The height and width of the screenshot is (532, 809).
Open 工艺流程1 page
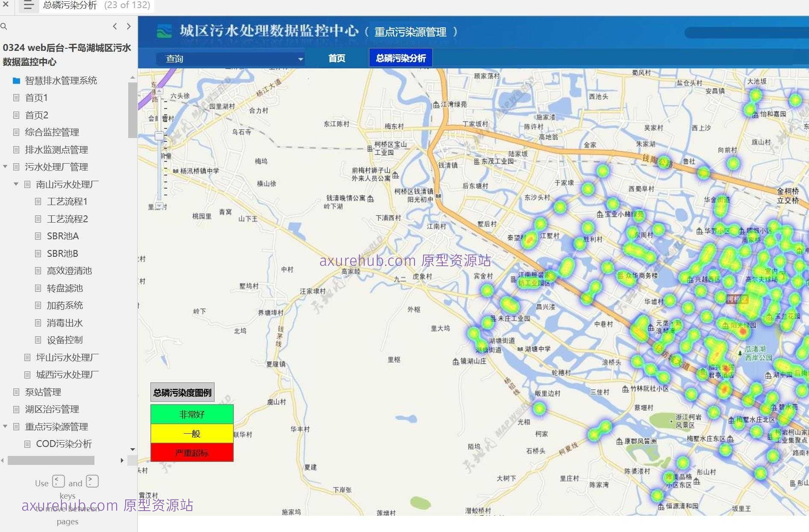click(x=67, y=201)
